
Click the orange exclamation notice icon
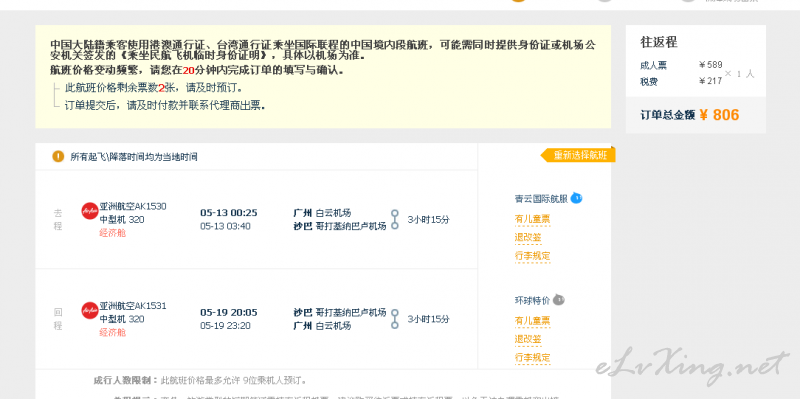[58, 157]
